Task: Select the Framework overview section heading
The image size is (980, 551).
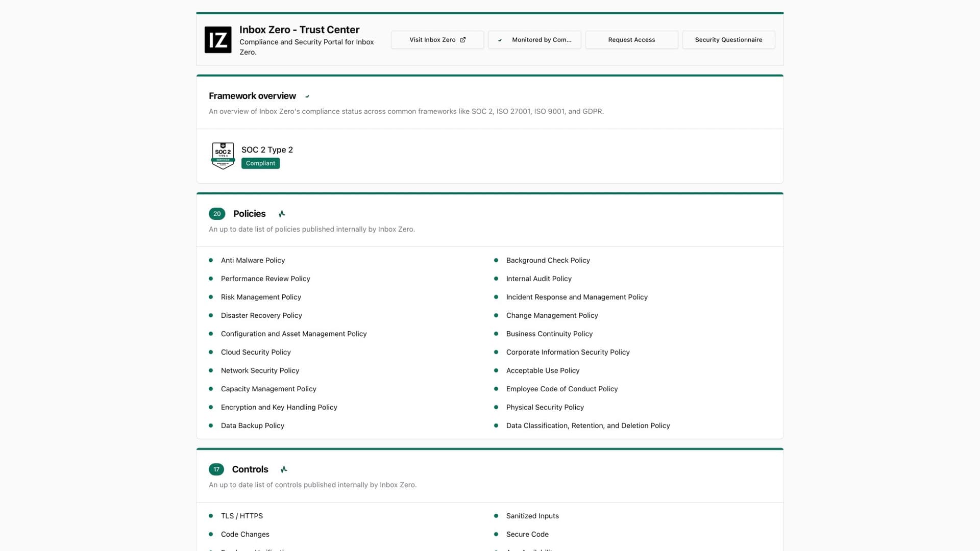Action: point(252,96)
